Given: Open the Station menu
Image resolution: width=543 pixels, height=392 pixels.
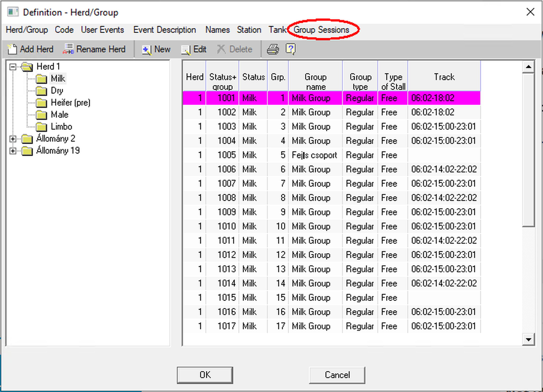Looking at the screenshot, I should pos(249,30).
